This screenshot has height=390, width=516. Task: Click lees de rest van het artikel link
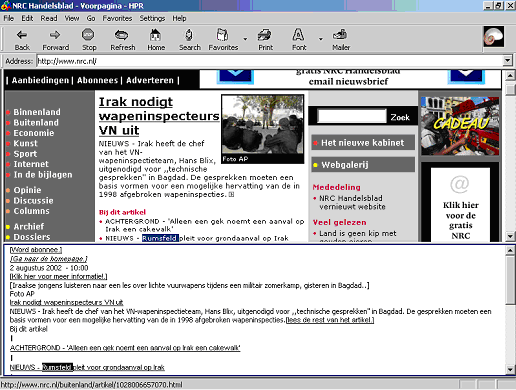click(330, 320)
